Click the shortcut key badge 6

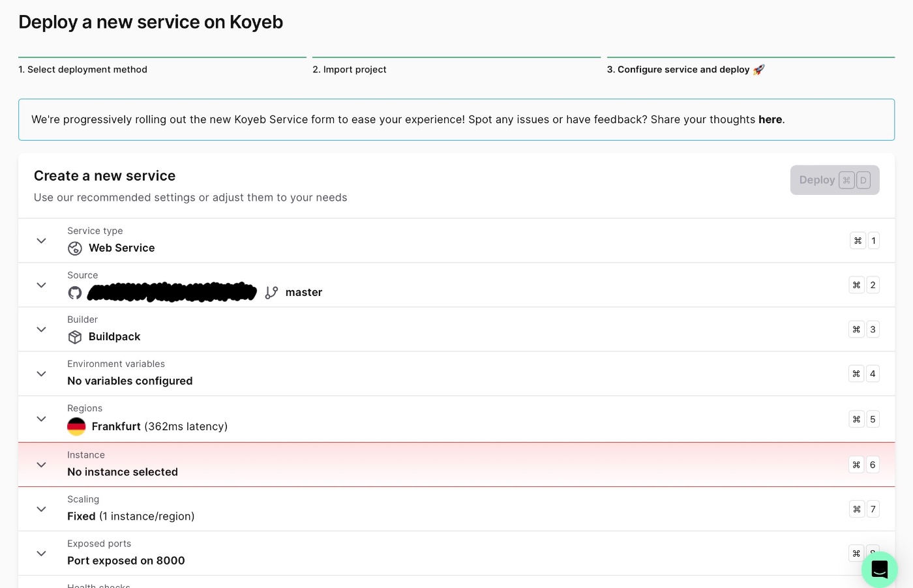(x=873, y=465)
